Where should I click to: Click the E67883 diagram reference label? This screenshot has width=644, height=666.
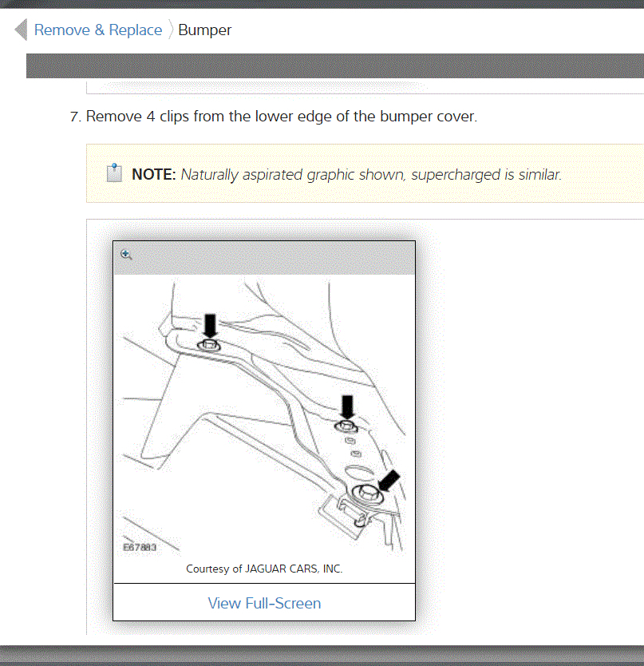point(140,548)
